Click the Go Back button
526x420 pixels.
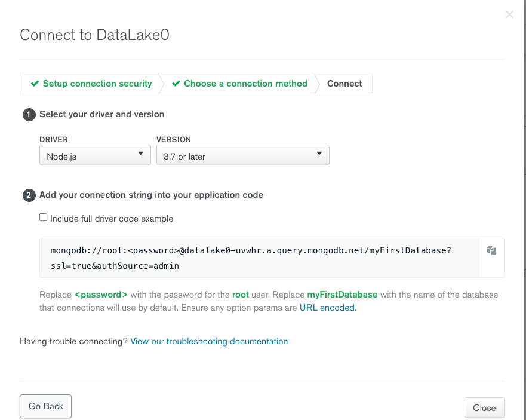coord(45,406)
